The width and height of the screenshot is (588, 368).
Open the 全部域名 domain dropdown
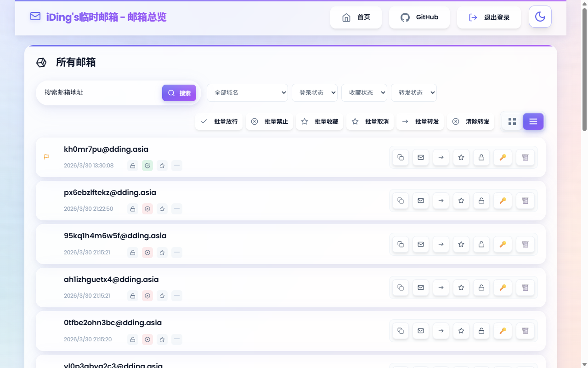point(247,92)
